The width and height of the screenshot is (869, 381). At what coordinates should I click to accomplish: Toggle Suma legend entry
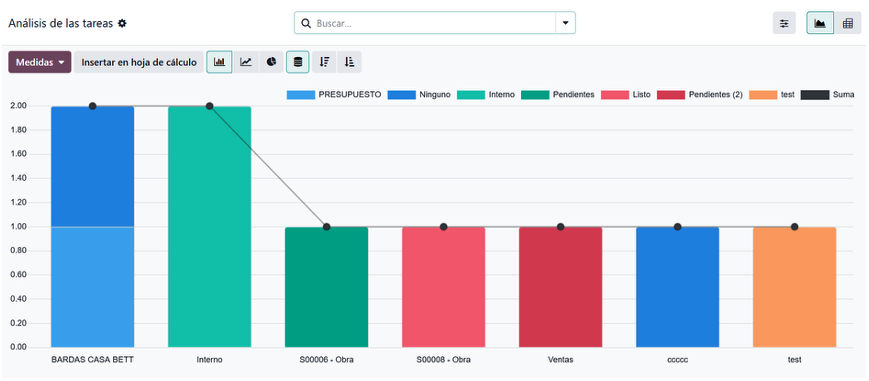tap(827, 95)
